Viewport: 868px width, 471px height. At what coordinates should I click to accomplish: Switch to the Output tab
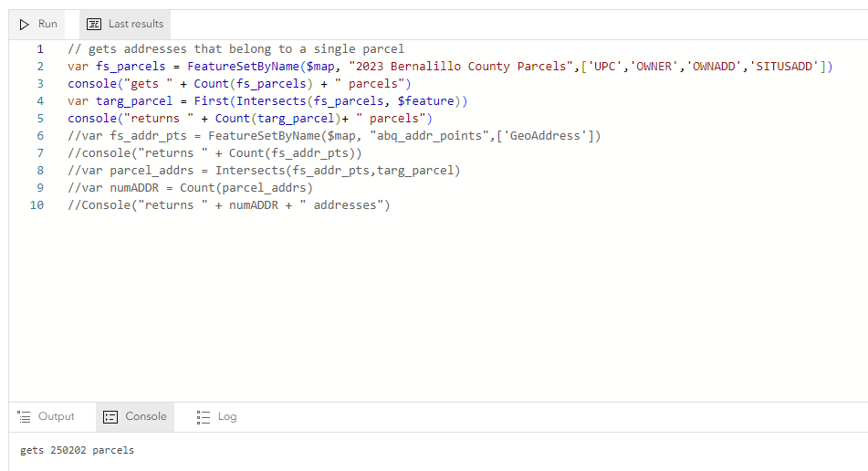click(x=56, y=417)
